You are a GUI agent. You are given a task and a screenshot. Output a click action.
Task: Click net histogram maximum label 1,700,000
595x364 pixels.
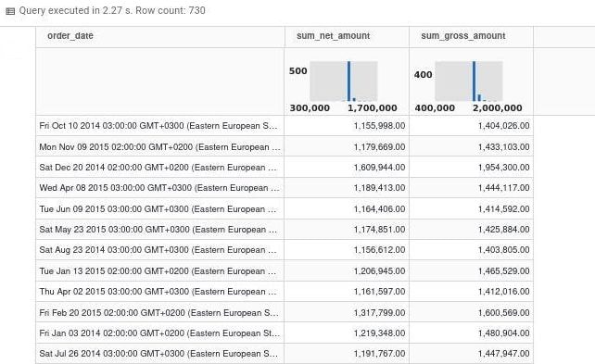pos(373,108)
